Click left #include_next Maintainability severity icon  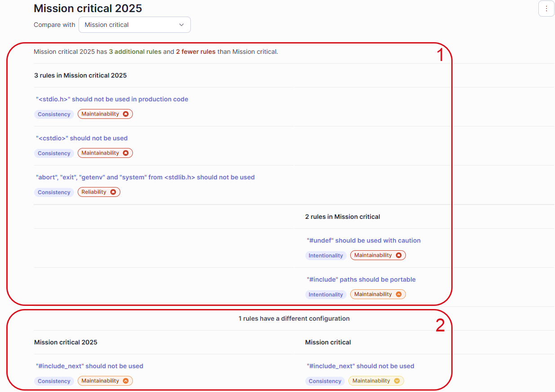[x=126, y=381]
